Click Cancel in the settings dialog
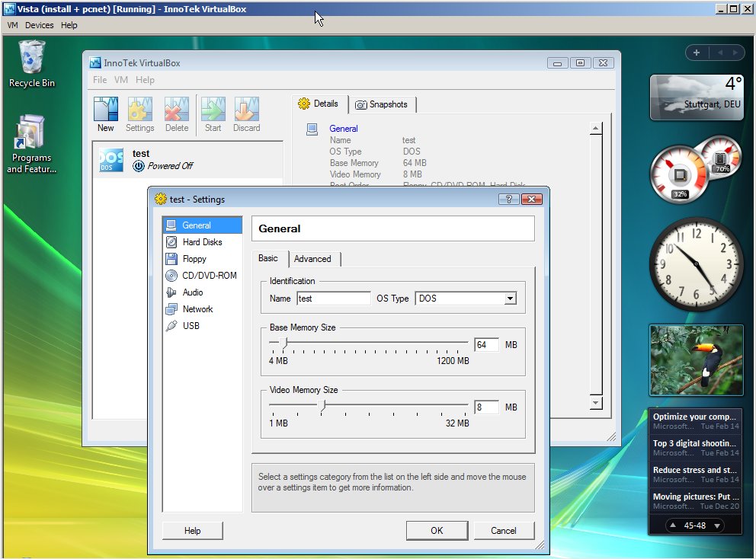Image resolution: width=756 pixels, height=559 pixels. [x=503, y=531]
